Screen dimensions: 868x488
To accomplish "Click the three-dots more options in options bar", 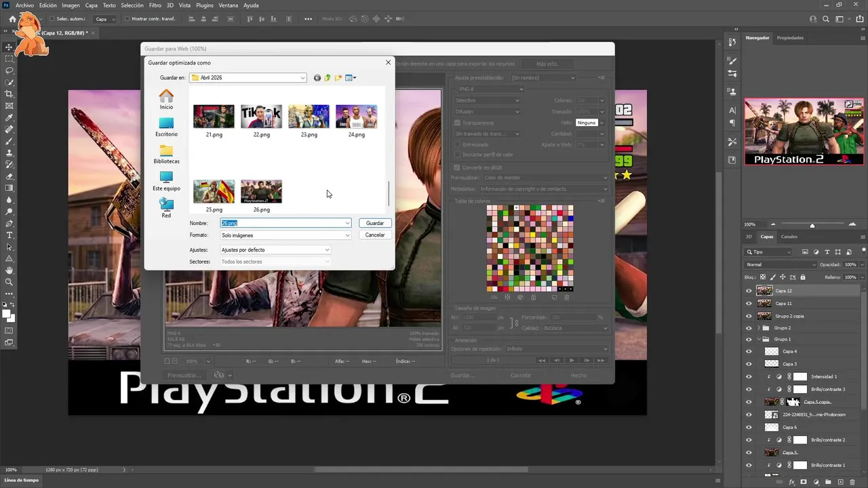I will coord(309,19).
